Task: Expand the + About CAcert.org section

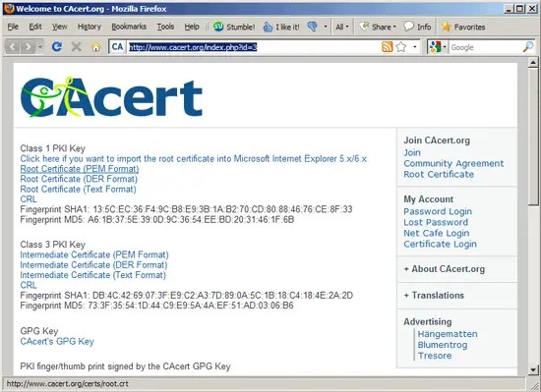Action: pyautogui.click(x=445, y=269)
